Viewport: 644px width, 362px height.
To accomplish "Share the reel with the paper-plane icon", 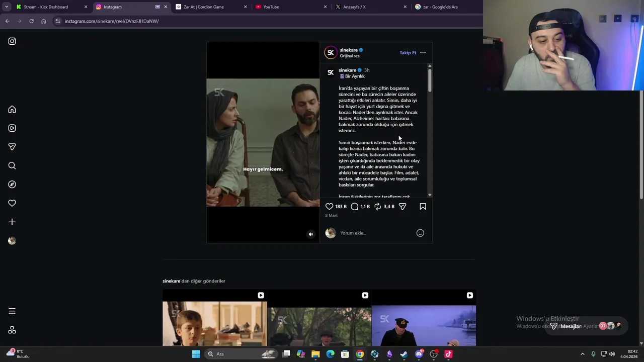I will [x=403, y=207].
